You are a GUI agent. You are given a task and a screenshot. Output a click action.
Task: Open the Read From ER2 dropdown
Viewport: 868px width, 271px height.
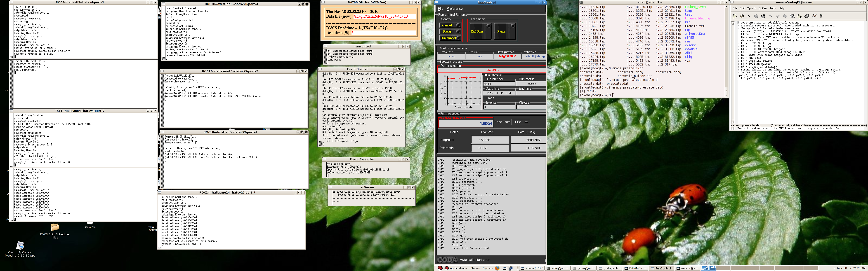521,122
